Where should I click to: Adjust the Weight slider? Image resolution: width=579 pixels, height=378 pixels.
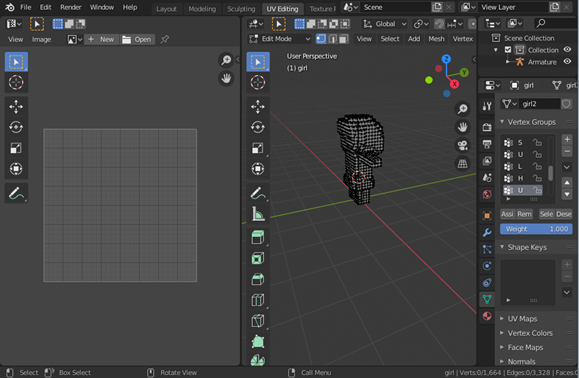[536, 229]
